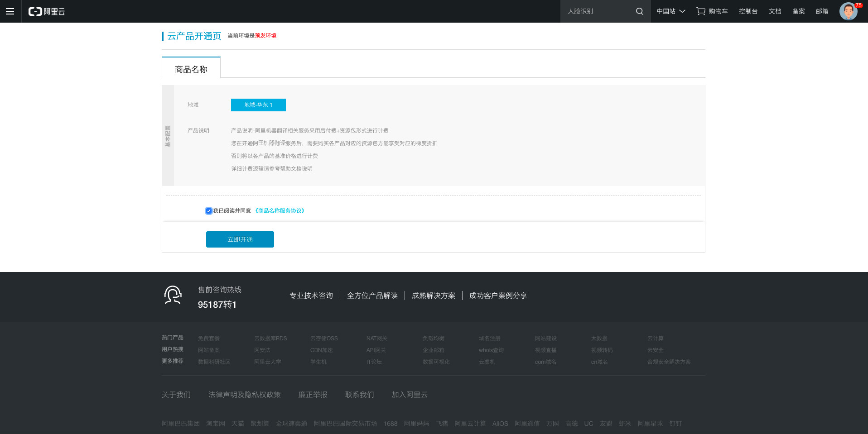The width and height of the screenshot is (868, 434).
Task: Open the 天猫 footer link
Action: tap(238, 424)
